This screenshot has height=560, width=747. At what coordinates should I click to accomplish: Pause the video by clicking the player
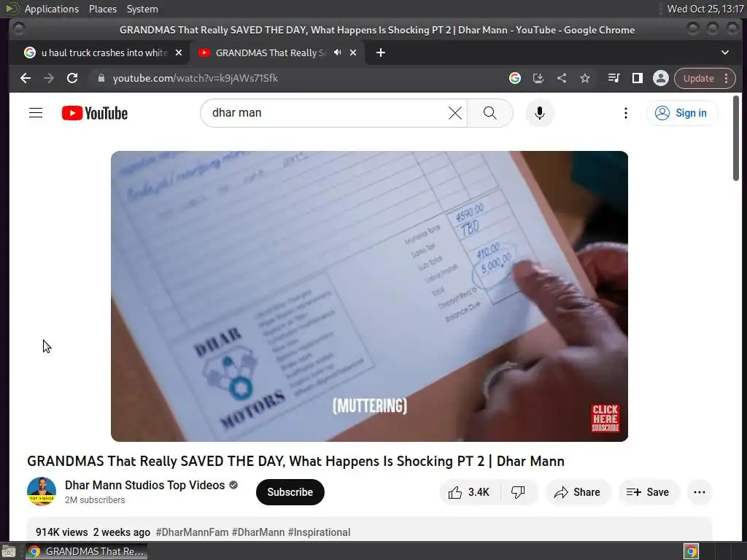pos(369,296)
